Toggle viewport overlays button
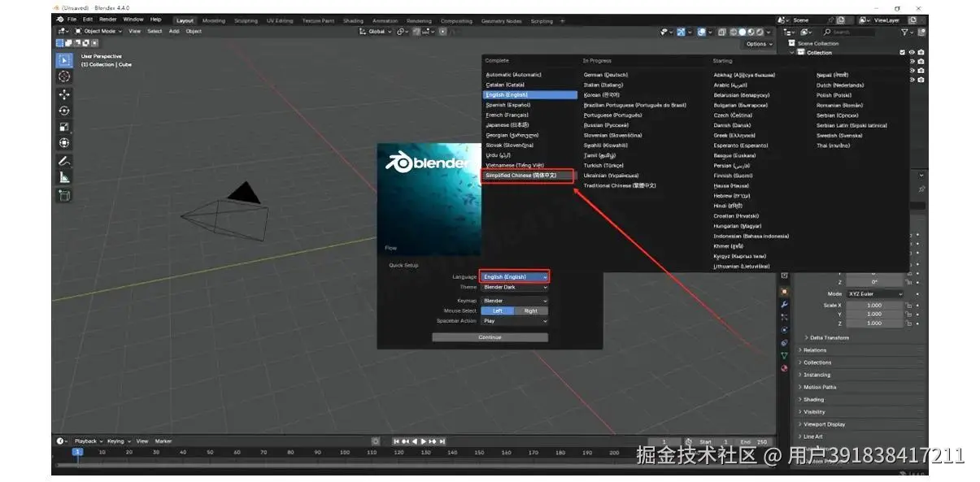Screen dimensions: 980x482 pos(700,32)
